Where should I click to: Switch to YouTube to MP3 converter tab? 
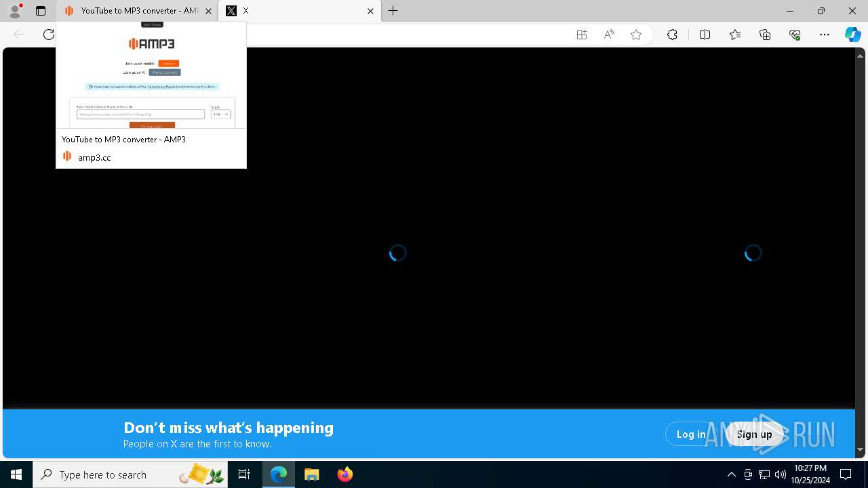pyautogui.click(x=136, y=11)
